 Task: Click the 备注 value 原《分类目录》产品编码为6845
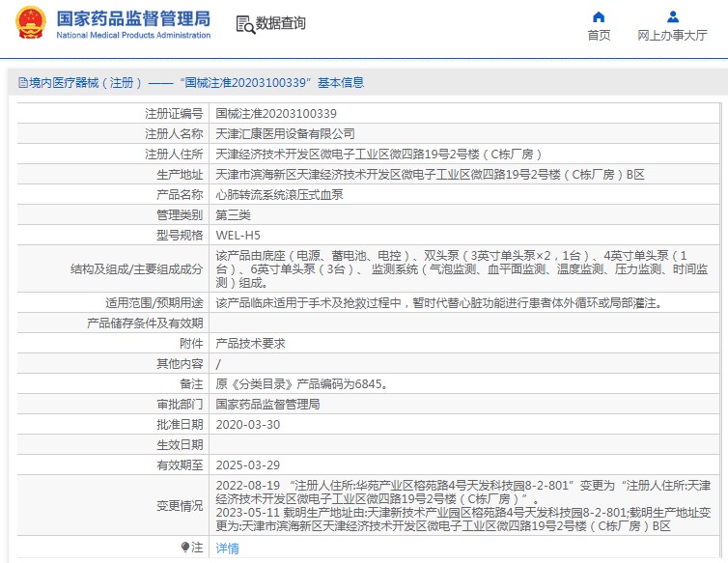click(x=301, y=384)
